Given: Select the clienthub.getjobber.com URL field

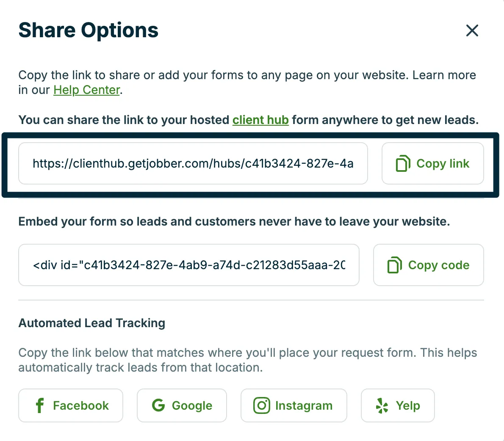Looking at the screenshot, I should 193,163.
